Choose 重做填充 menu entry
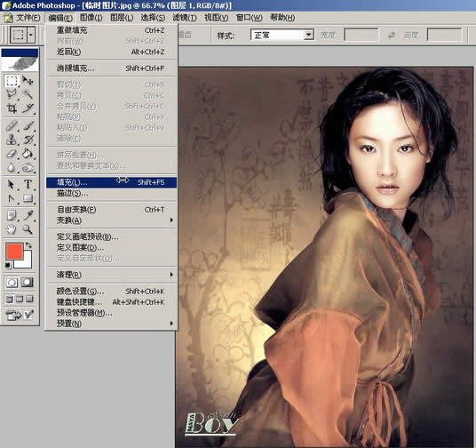This screenshot has width=476, height=448. [x=111, y=30]
